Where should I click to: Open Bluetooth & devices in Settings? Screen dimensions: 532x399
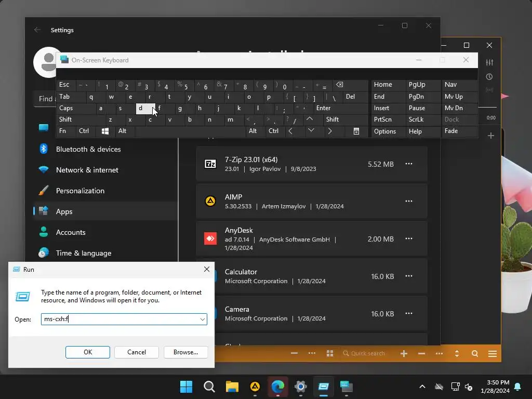[x=105, y=149]
